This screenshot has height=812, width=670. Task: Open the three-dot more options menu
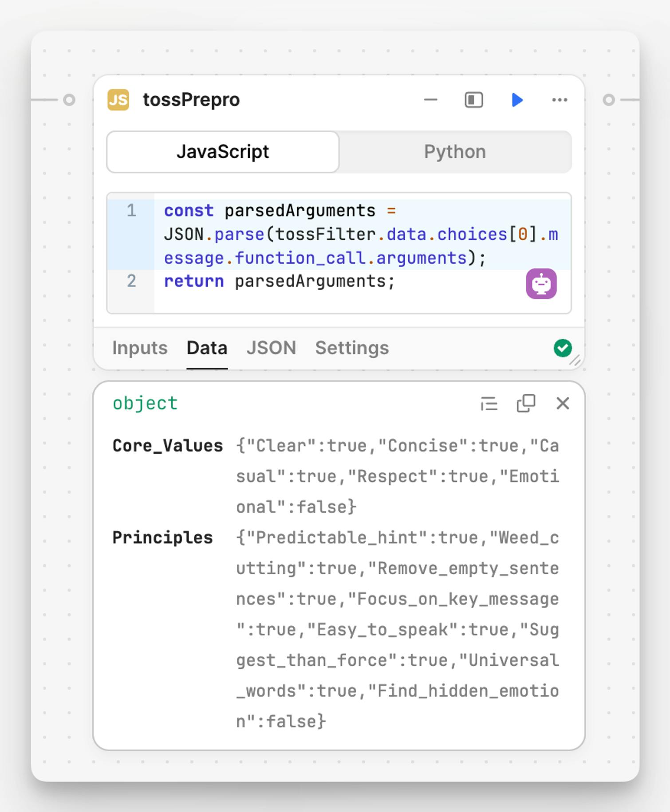(x=560, y=100)
